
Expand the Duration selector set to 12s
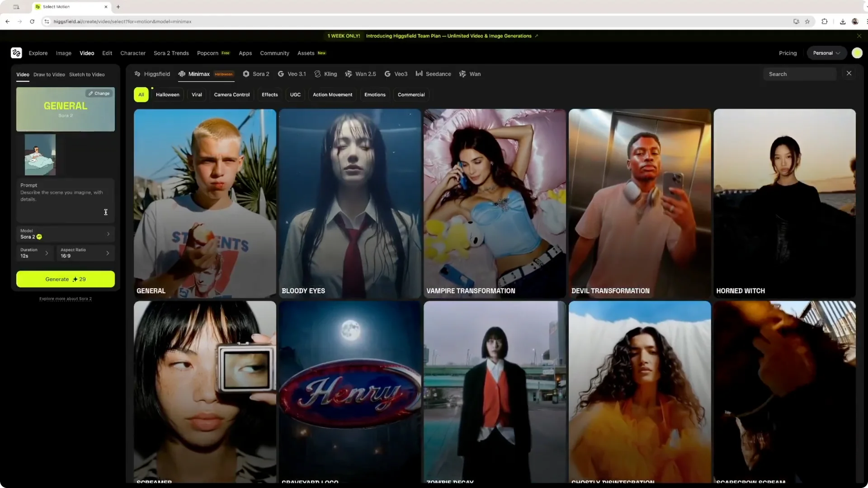(34, 253)
